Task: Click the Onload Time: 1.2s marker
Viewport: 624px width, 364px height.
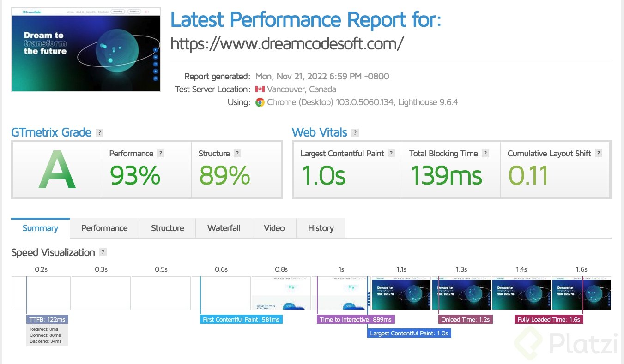Action: click(466, 319)
